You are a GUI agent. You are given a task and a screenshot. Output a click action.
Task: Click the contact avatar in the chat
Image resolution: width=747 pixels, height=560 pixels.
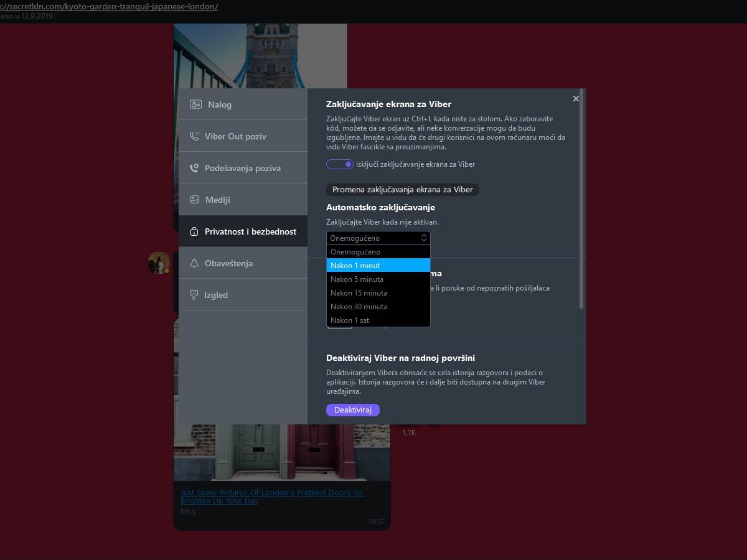160,263
